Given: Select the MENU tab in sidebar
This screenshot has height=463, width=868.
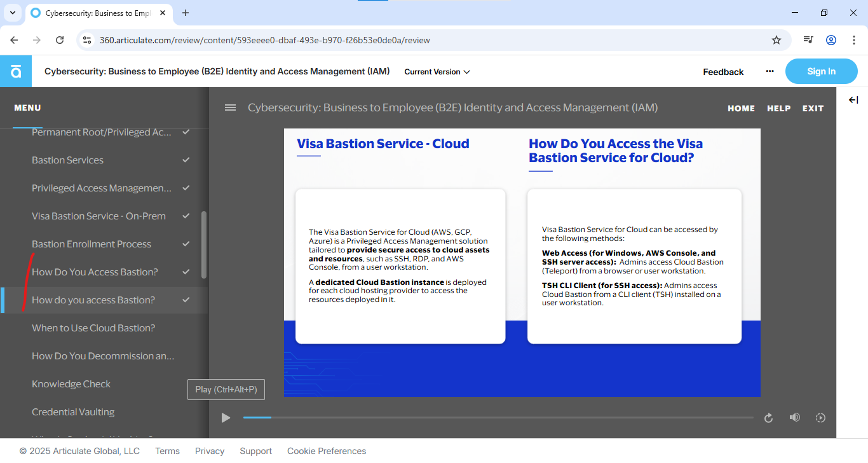Looking at the screenshot, I should [x=27, y=107].
